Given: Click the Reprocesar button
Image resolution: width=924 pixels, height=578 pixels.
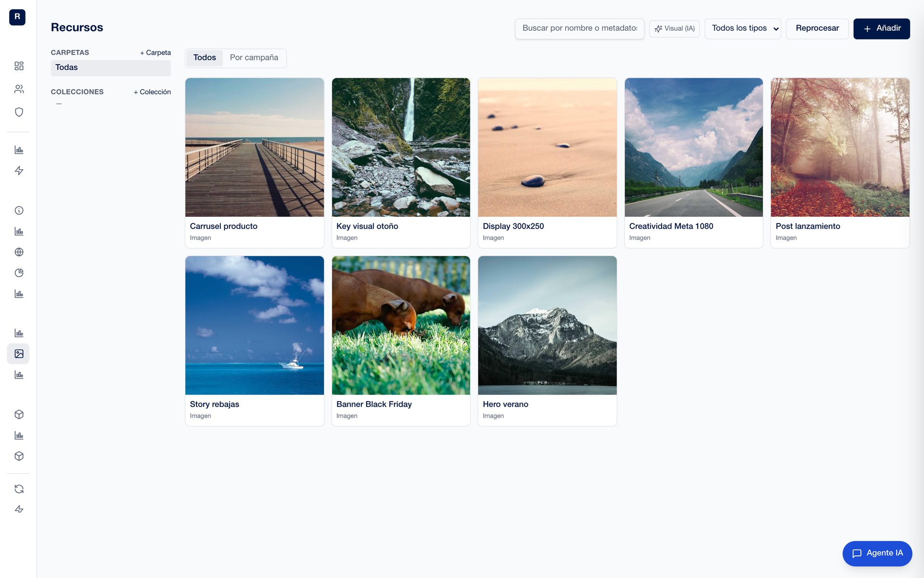Looking at the screenshot, I should click(x=817, y=28).
